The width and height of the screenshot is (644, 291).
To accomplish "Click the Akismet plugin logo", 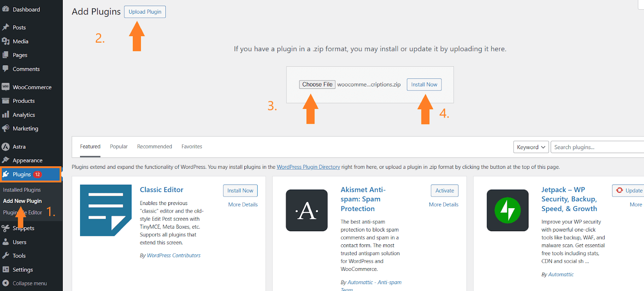I will click(x=307, y=210).
